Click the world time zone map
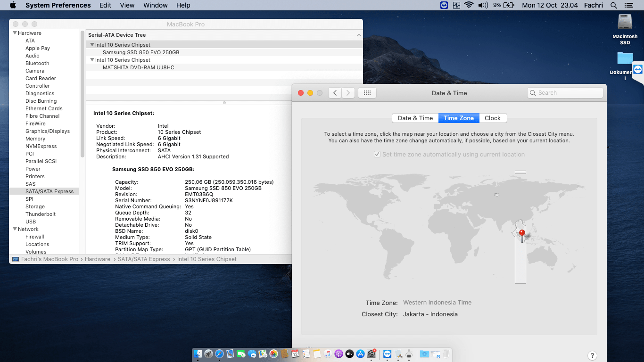This screenshot has height=362, width=644. tap(449, 226)
